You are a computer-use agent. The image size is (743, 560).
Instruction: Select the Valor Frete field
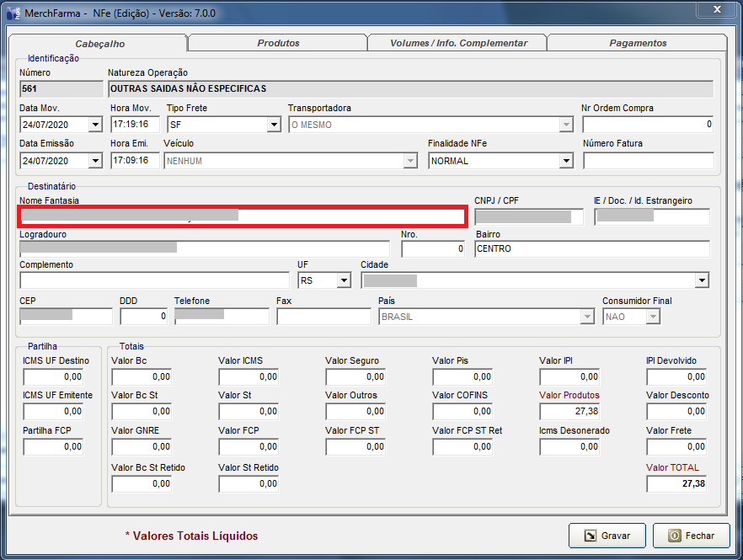point(676,447)
